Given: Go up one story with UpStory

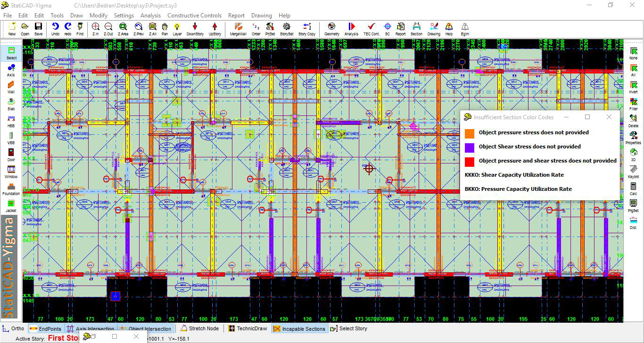Looking at the screenshot, I should click(x=215, y=29).
